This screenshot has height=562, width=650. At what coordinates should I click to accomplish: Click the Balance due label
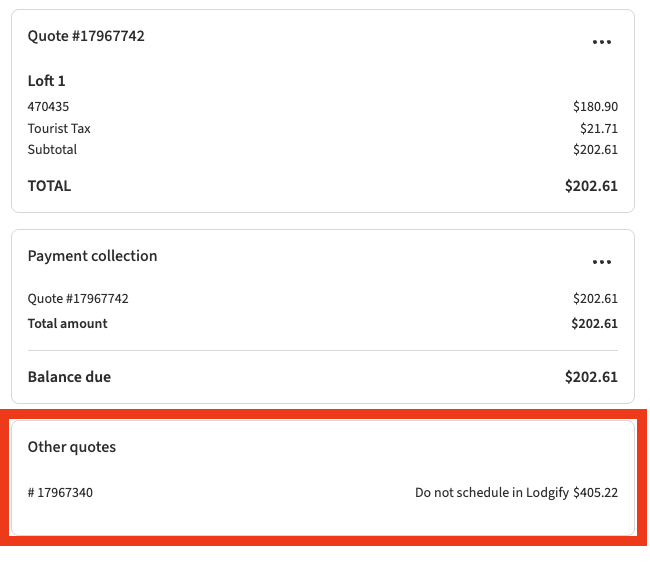69,377
